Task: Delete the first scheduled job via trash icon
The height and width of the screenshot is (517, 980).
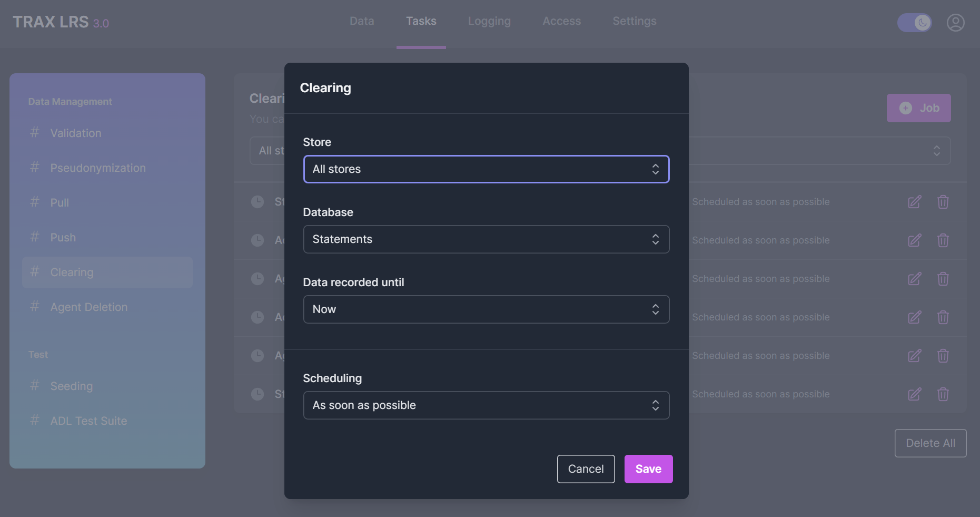Action: pos(943,202)
